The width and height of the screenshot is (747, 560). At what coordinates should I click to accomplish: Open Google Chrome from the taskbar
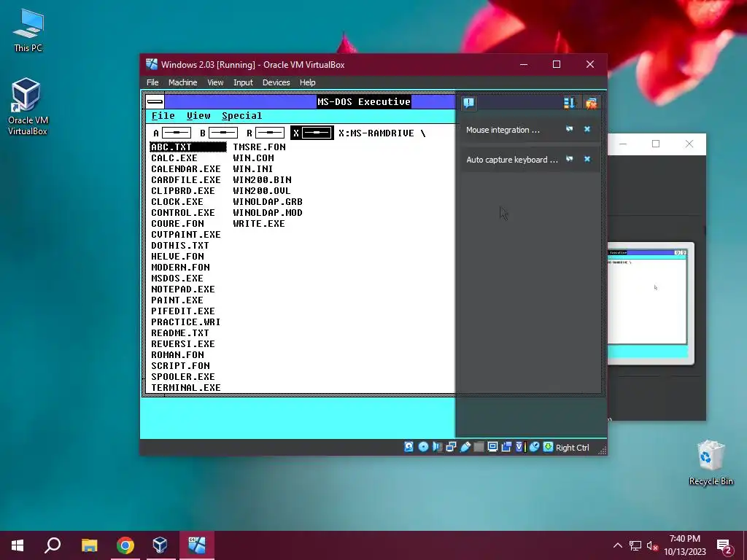click(125, 545)
